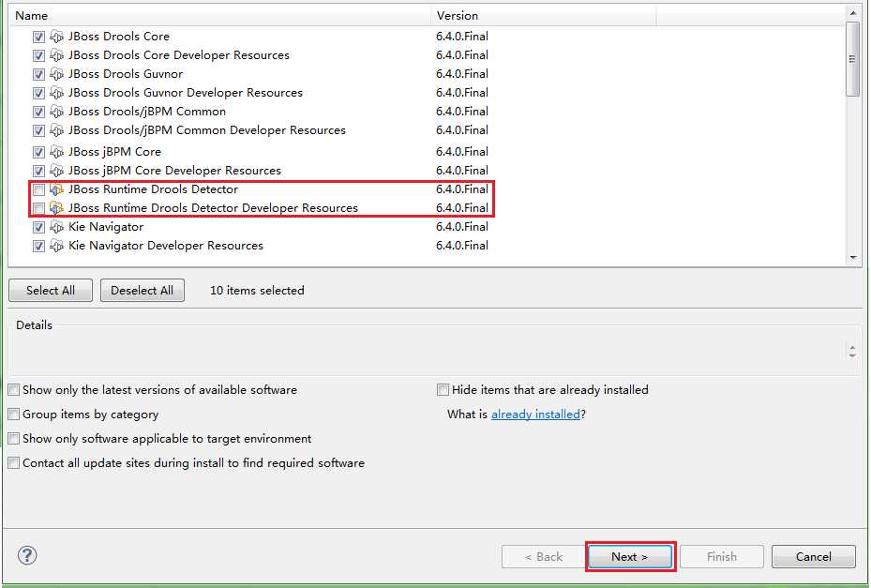The width and height of the screenshot is (871, 588).
Task: Select the JBoss Runtime Drools Detector row name
Action: 154,189
